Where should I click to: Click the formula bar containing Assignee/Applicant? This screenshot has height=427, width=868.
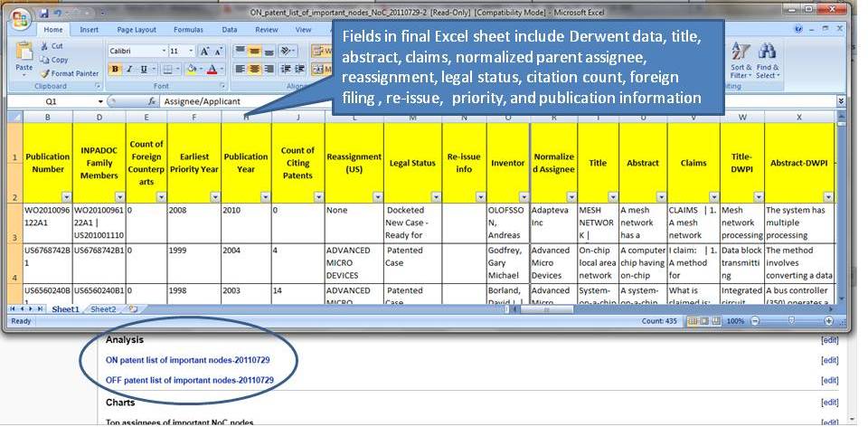(244, 102)
